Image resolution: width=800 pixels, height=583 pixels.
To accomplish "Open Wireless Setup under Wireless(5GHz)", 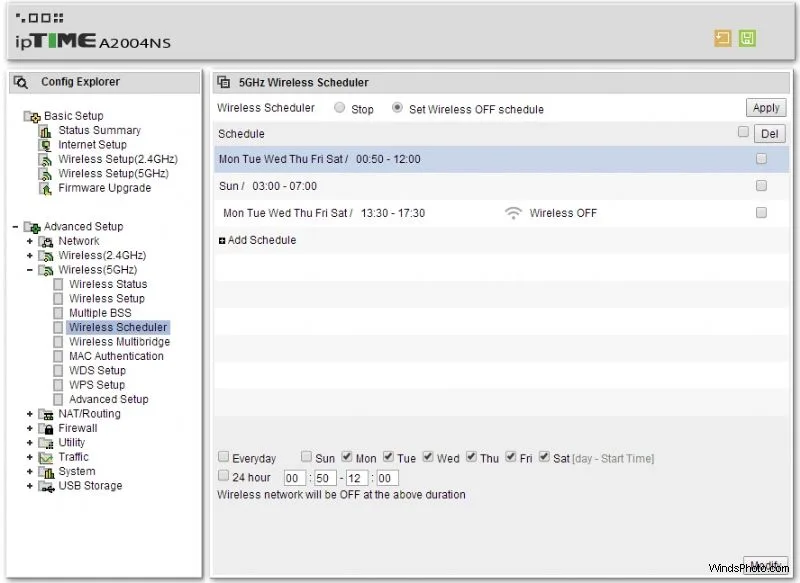I will click(x=107, y=298).
